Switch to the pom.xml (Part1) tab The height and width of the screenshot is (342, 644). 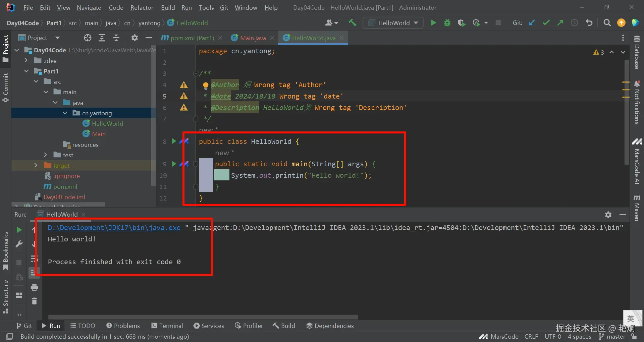pyautogui.click(x=192, y=38)
